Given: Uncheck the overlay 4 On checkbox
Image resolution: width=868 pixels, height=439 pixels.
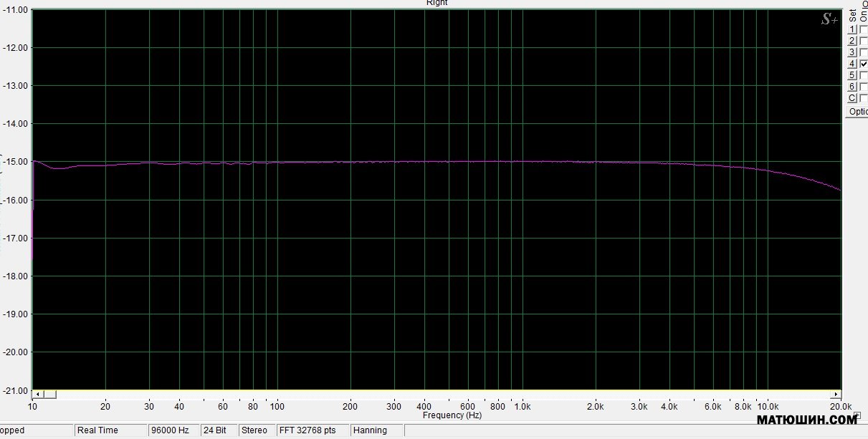Looking at the screenshot, I should (864, 64).
